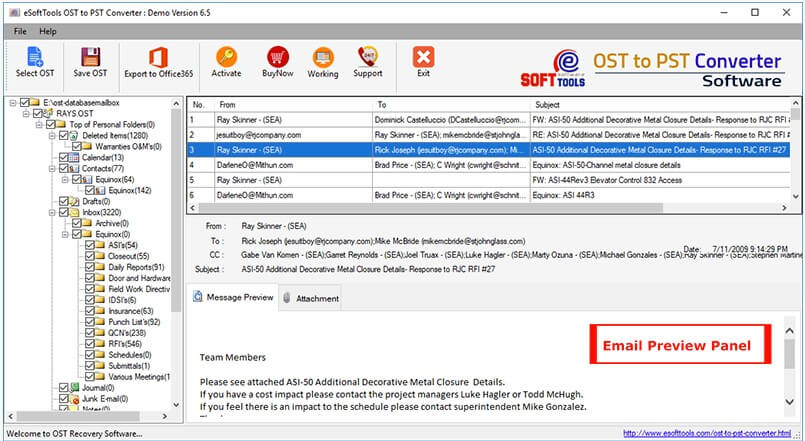Click the Inbox folder icon
The height and width of the screenshot is (441, 805).
(x=74, y=212)
